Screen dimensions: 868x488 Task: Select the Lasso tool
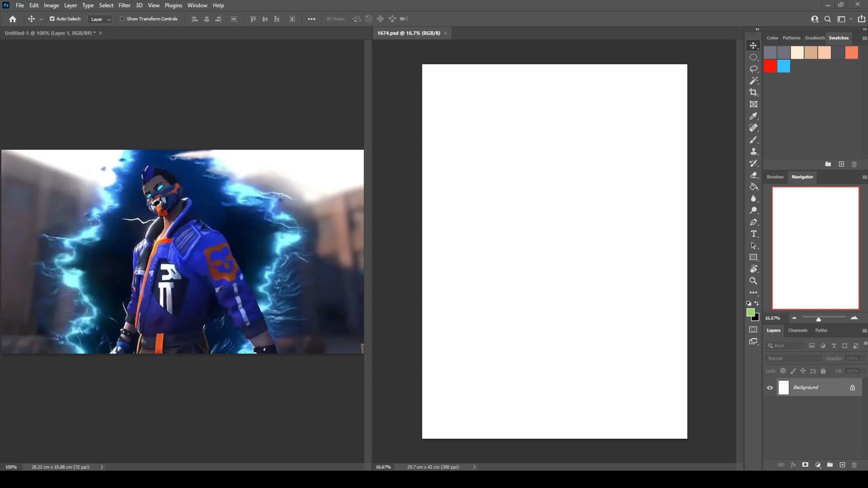coord(753,69)
